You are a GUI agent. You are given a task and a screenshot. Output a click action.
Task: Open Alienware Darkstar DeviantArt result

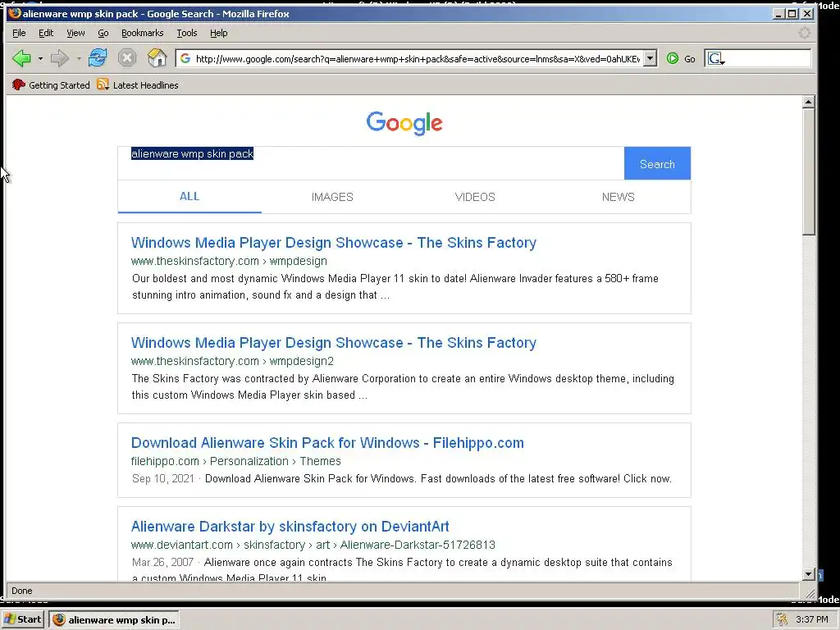(x=290, y=527)
